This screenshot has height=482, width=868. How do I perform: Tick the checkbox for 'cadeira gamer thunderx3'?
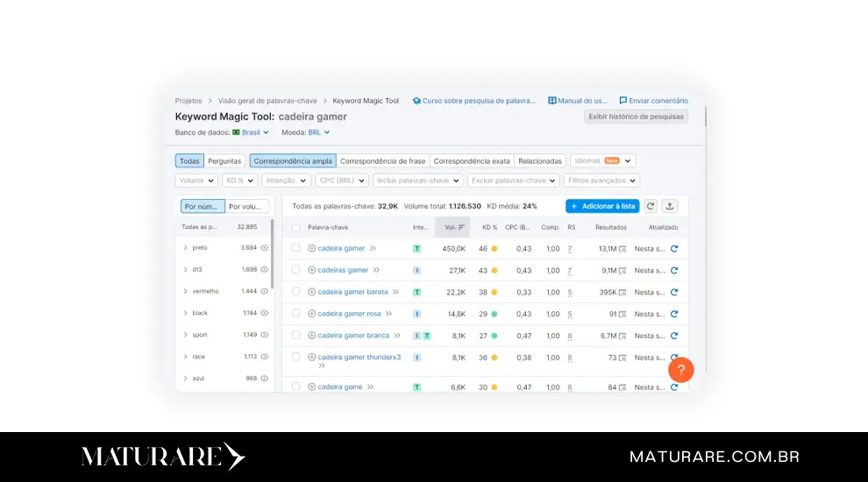(296, 357)
